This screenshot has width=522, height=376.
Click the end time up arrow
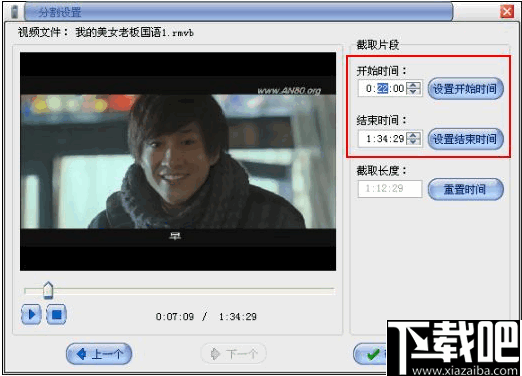[413, 135]
